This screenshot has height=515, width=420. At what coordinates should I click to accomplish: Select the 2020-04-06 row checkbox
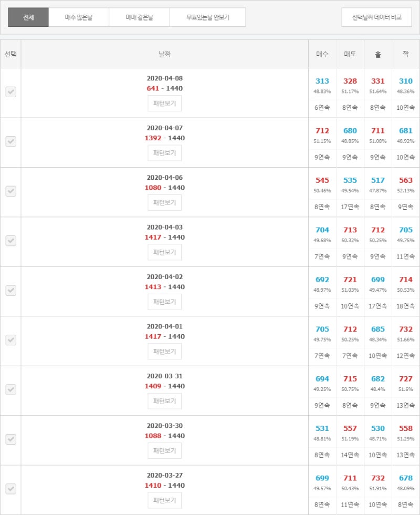(x=11, y=191)
